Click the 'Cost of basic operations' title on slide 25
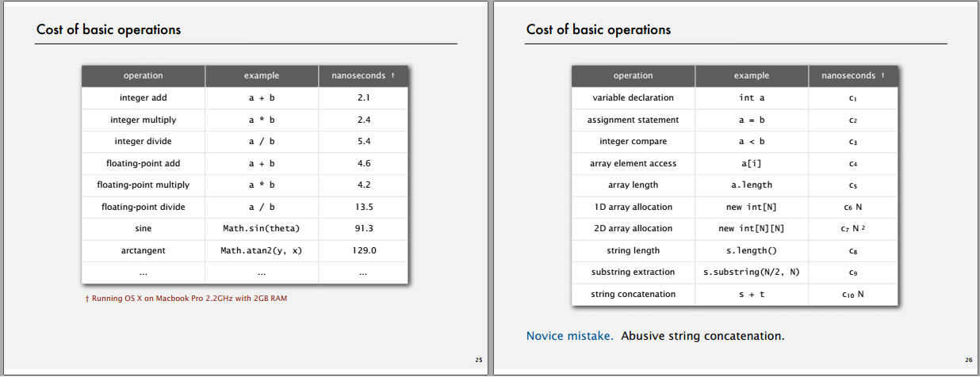This screenshot has width=980, height=377. coord(109,30)
